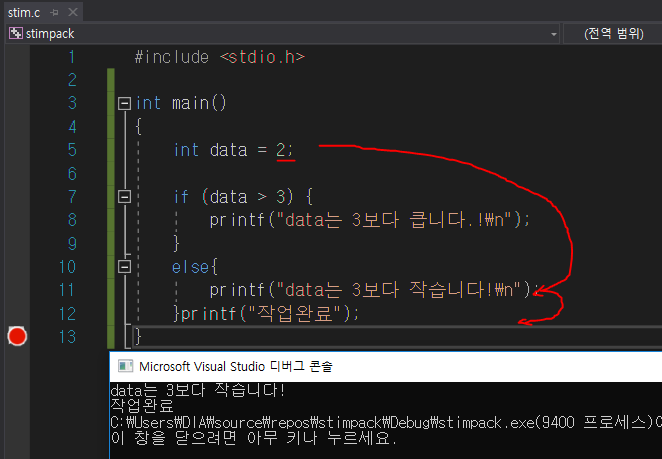662x459 pixels.
Task: Click the 'if (data > 3) {' statement
Action: (243, 197)
